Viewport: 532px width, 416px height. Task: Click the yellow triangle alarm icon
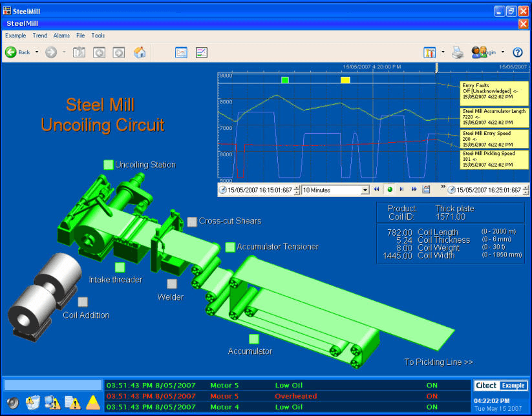92,402
